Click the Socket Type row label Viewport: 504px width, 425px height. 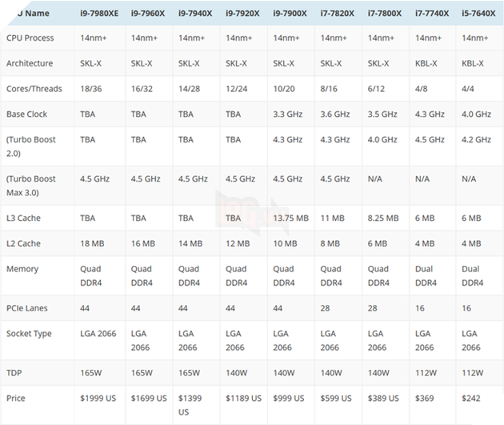tap(28, 333)
